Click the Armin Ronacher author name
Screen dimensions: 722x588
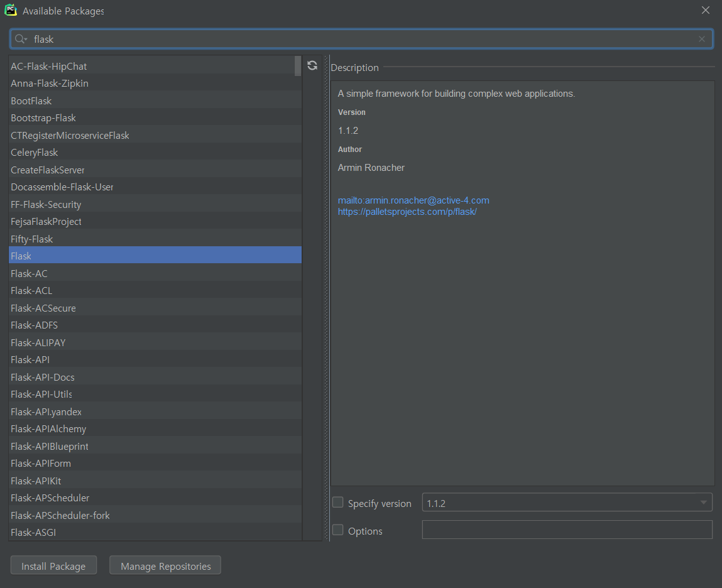371,168
